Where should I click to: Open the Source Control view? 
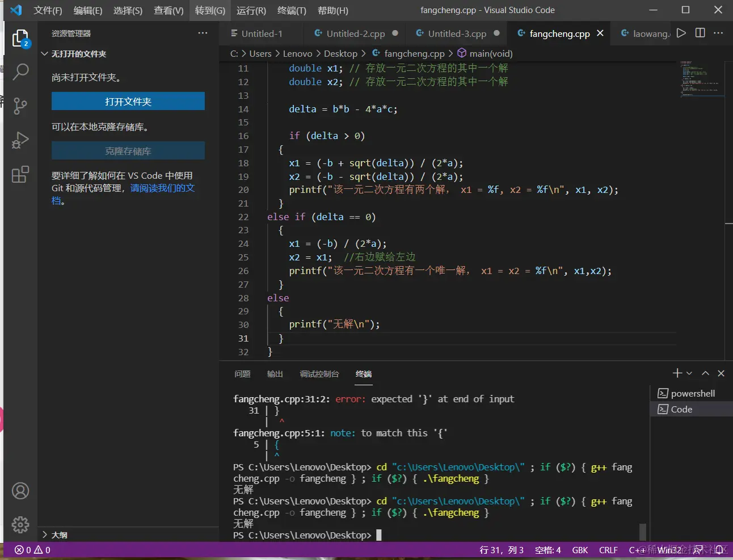tap(20, 106)
